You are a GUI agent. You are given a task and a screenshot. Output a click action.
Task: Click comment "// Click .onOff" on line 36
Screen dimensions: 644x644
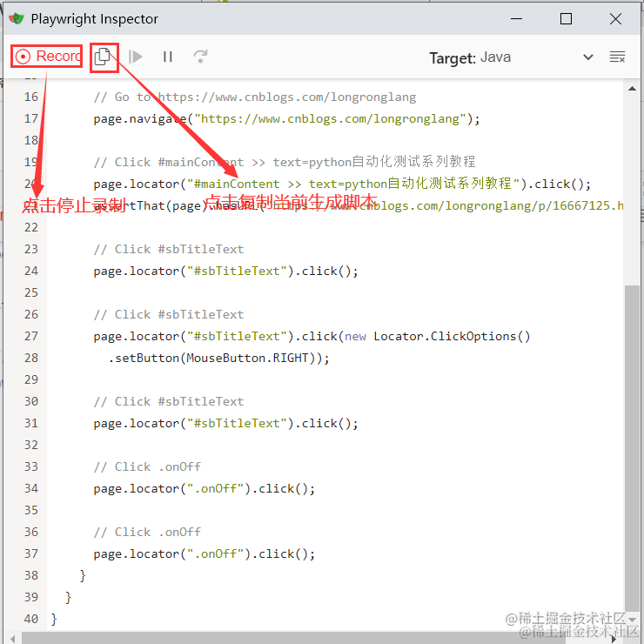147,533
